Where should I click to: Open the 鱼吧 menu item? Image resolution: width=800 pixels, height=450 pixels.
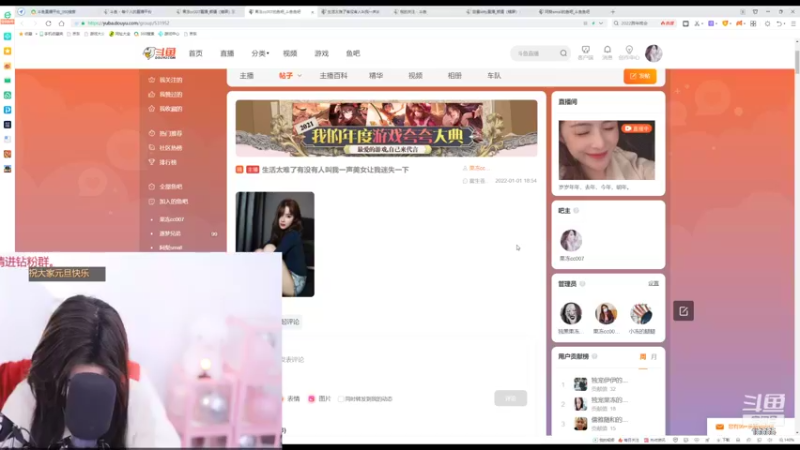353,53
